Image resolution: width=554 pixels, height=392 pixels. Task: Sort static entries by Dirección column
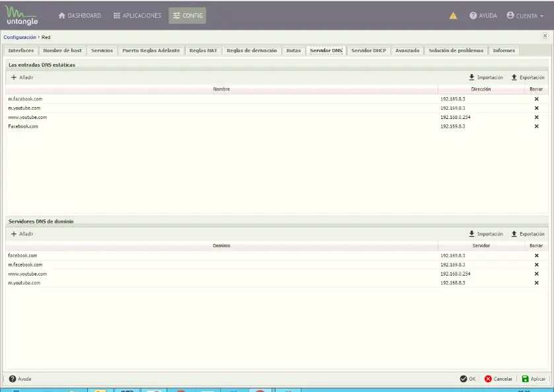tap(481, 89)
